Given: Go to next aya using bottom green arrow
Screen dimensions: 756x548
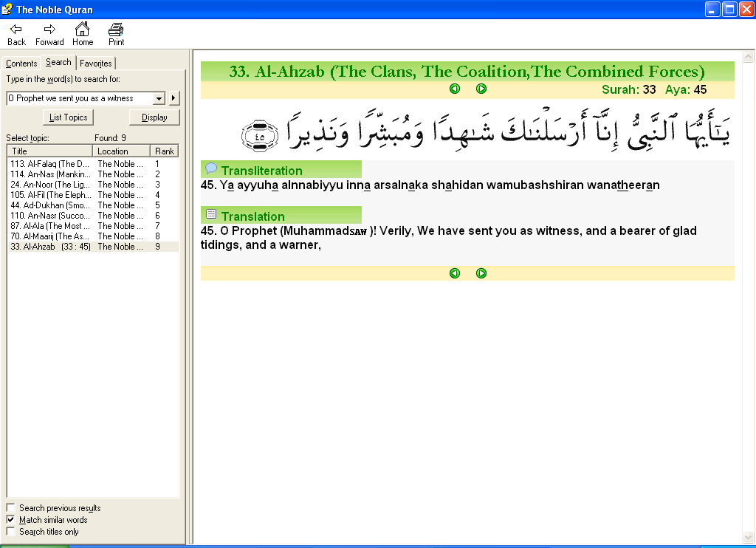Looking at the screenshot, I should (481, 273).
